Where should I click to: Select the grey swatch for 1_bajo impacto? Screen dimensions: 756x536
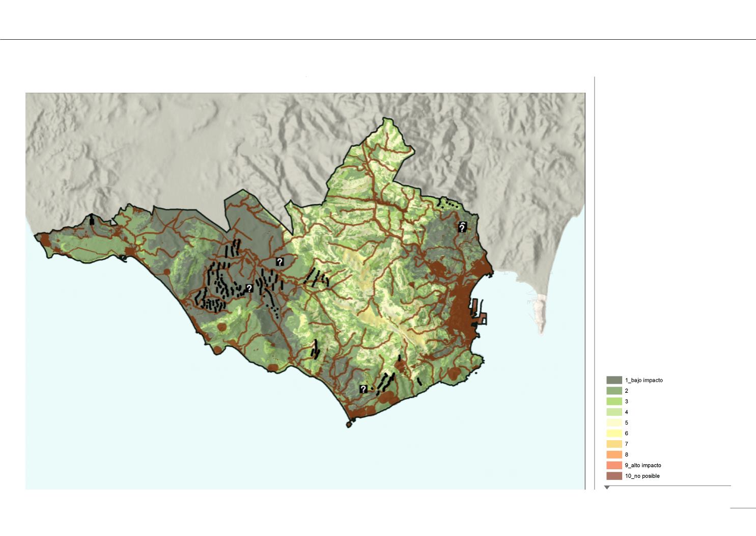click(x=614, y=380)
